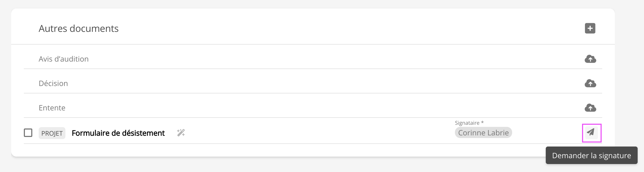Click the plus icon to add a document
This screenshot has width=644, height=172.
coord(590,28)
